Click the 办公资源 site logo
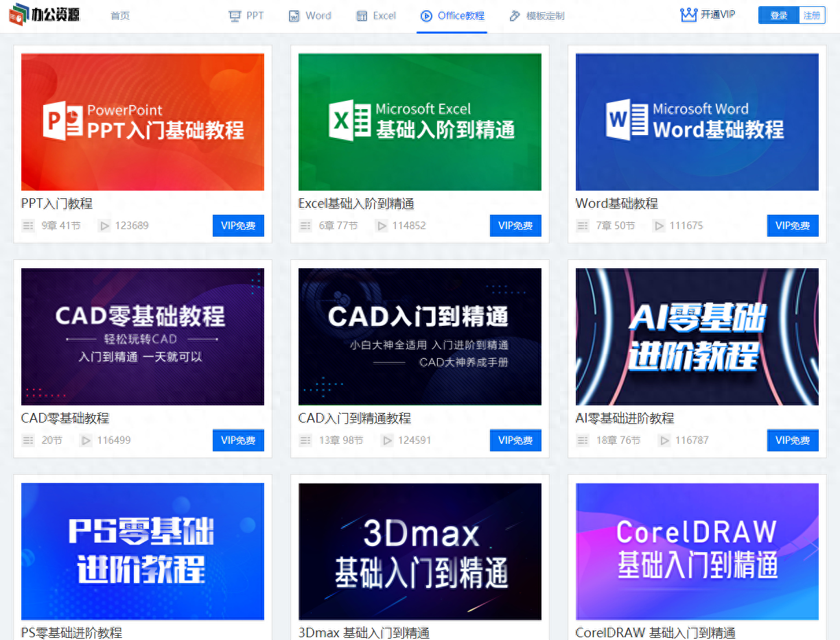 (x=44, y=14)
